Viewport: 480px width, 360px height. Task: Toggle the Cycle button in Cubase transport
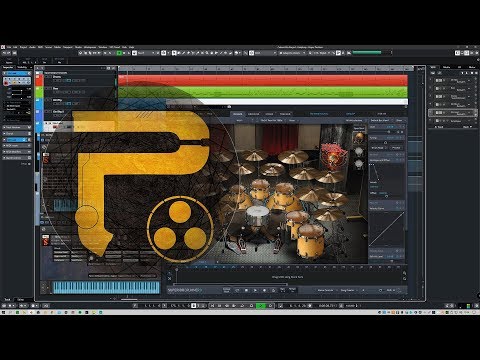242,305
